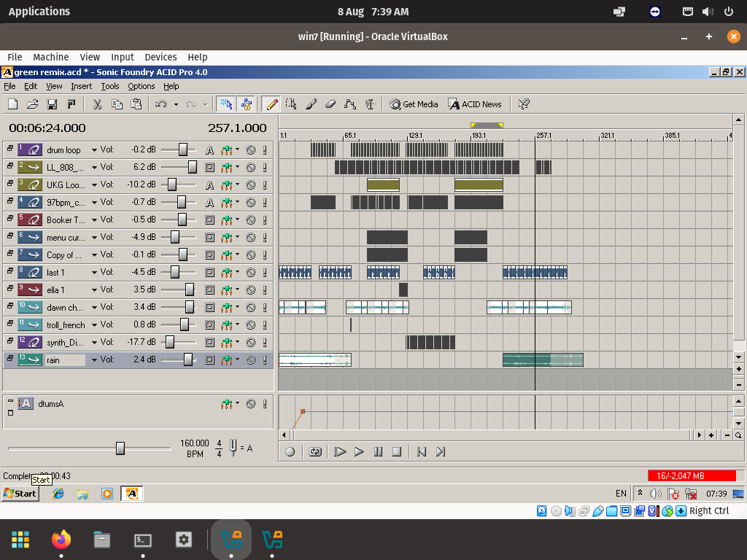Viewport: 747px width, 560px height.
Task: Open drum loop Track FX dropdown arrow
Action: pyautogui.click(x=237, y=149)
